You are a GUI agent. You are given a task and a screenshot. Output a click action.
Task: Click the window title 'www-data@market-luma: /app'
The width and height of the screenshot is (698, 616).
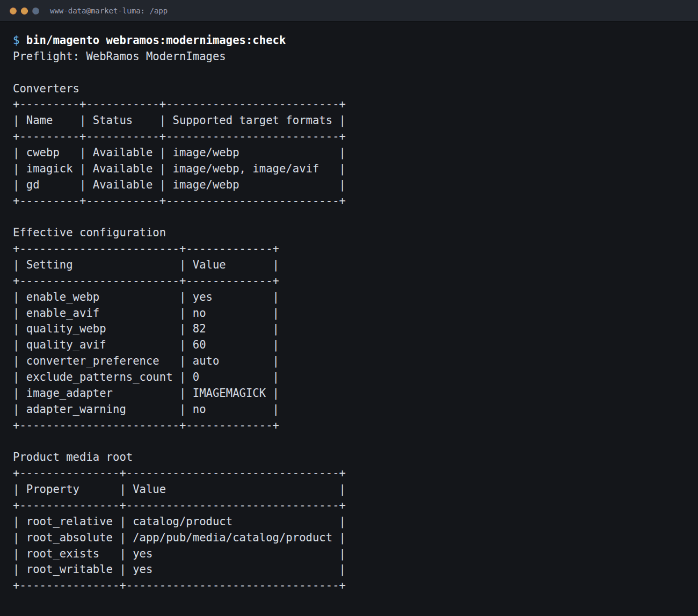[108, 11]
